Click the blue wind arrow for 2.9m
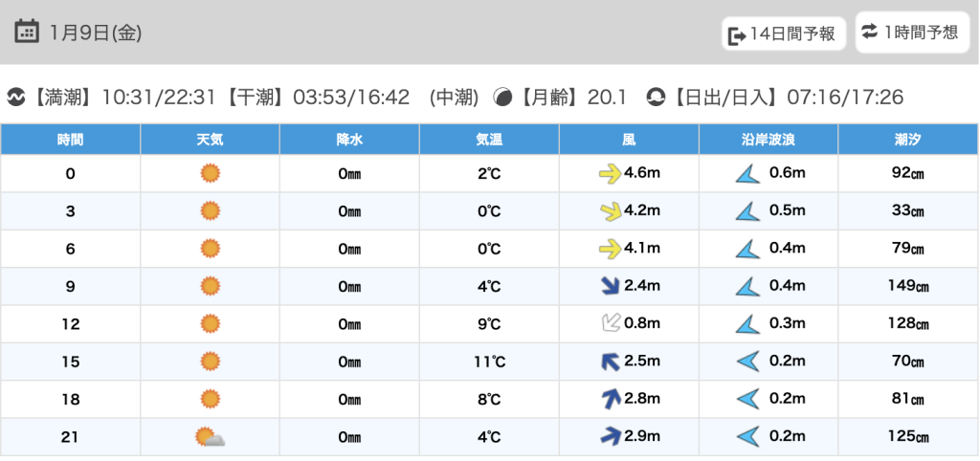The width and height of the screenshot is (980, 461). [610, 437]
